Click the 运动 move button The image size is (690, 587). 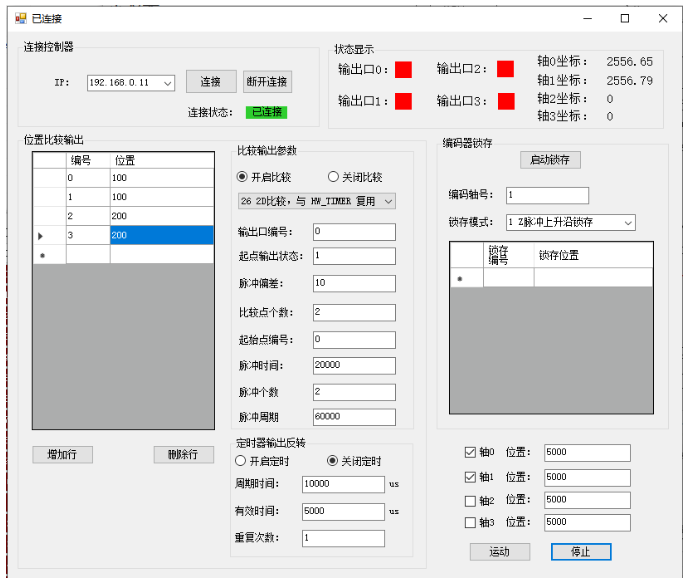click(500, 552)
